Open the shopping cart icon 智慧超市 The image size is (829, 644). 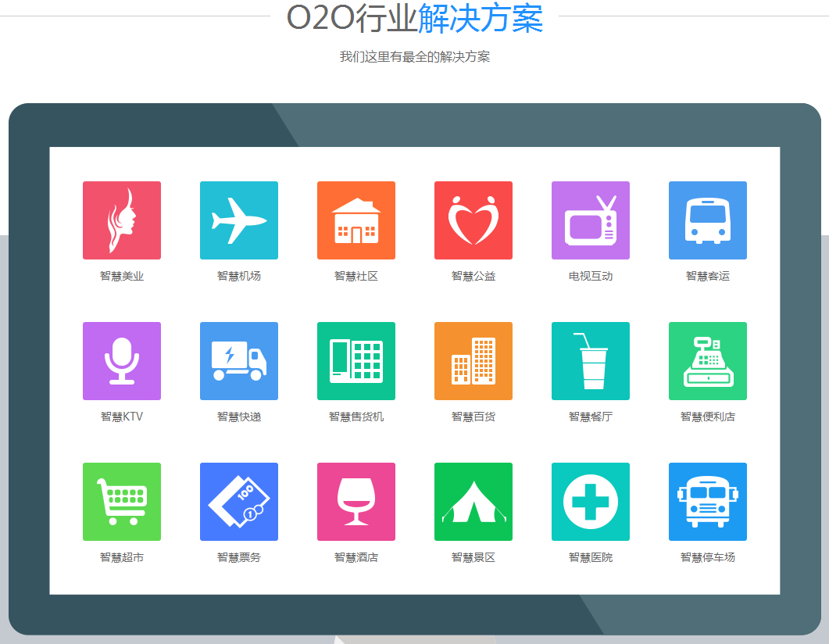pyautogui.click(x=122, y=502)
